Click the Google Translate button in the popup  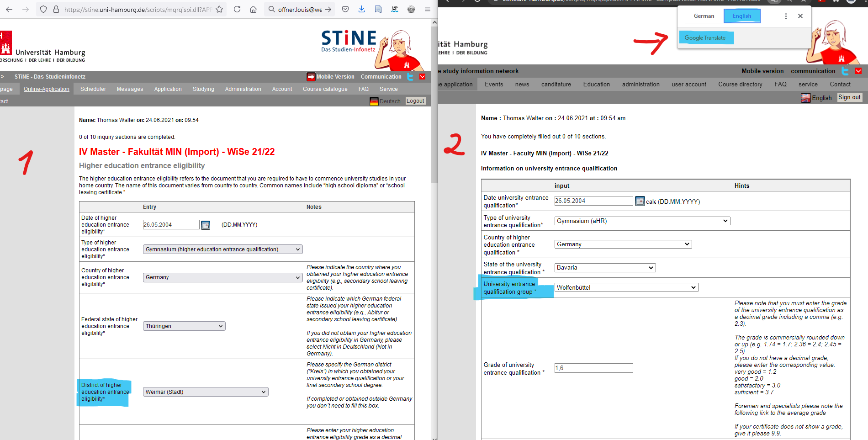coord(706,37)
